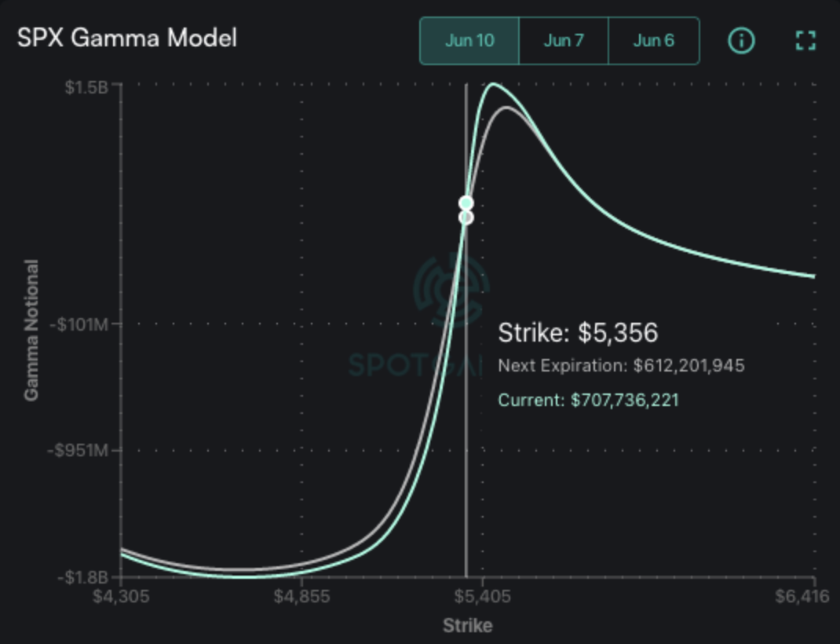This screenshot has height=644, width=840.
Task: Click the $6,416 strike axis label
Action: (802, 597)
